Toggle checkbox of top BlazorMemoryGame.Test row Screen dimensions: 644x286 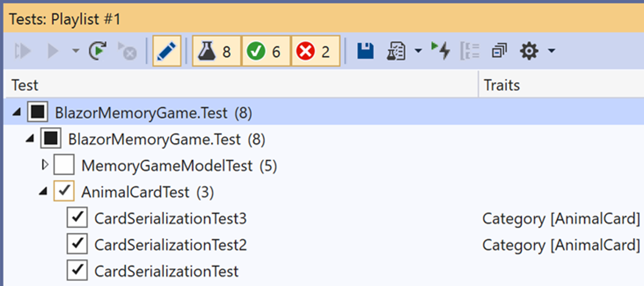pyautogui.click(x=38, y=112)
